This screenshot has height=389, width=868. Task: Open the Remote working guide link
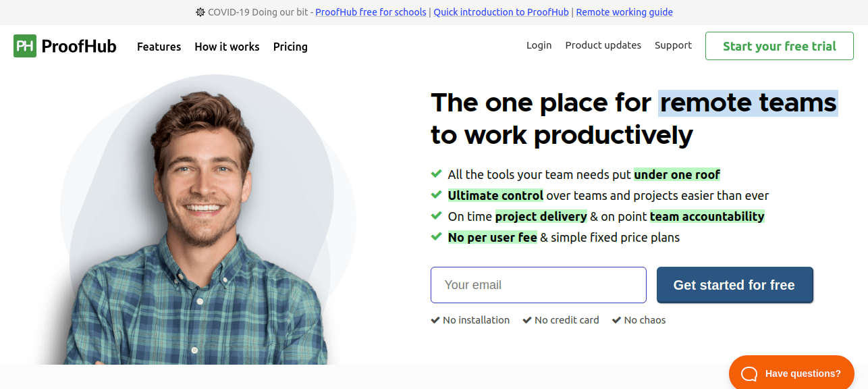pos(624,12)
